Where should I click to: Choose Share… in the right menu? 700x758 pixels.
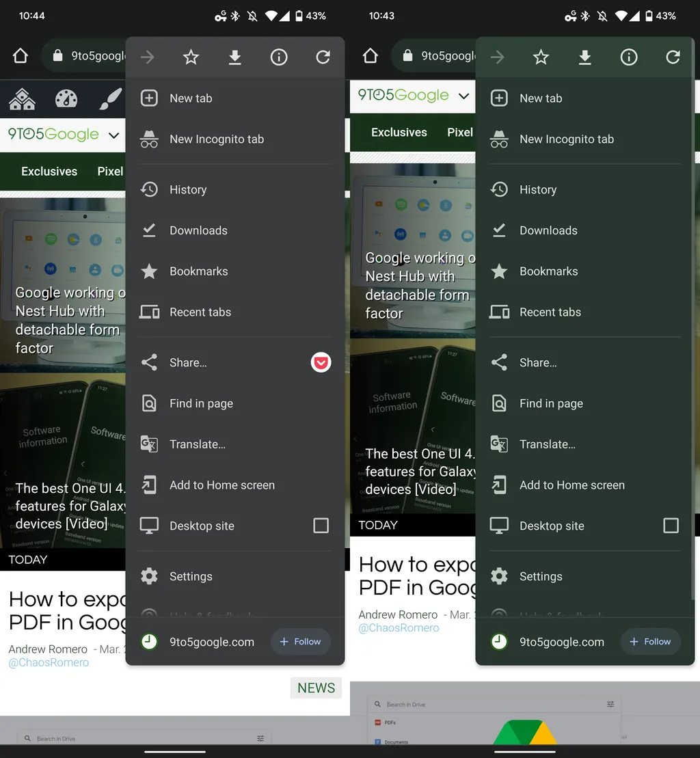point(585,362)
